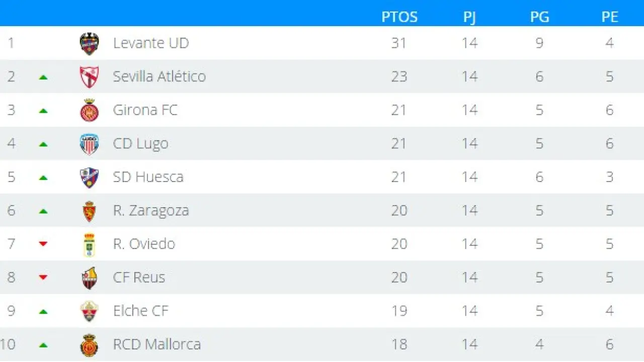Open the RCD Mallorca team name link

click(157, 344)
